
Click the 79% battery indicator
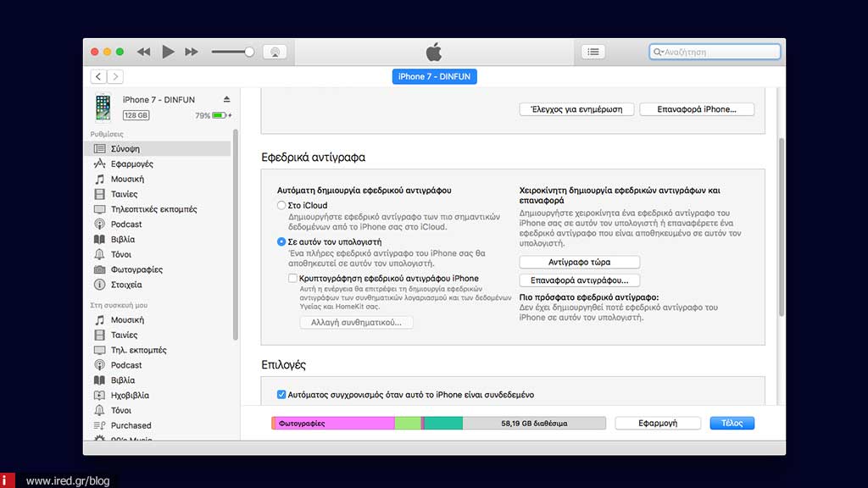[x=213, y=115]
